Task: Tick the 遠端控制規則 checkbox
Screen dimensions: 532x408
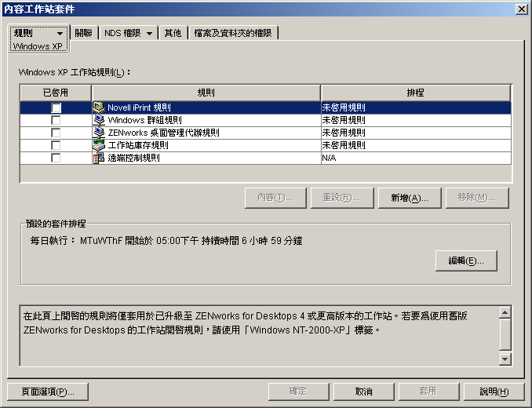Action: (56, 158)
